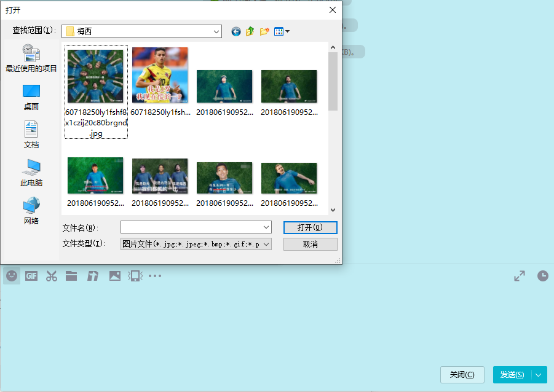Click the file list scrollbar up arrow
The height and width of the screenshot is (392, 554).
(333, 47)
